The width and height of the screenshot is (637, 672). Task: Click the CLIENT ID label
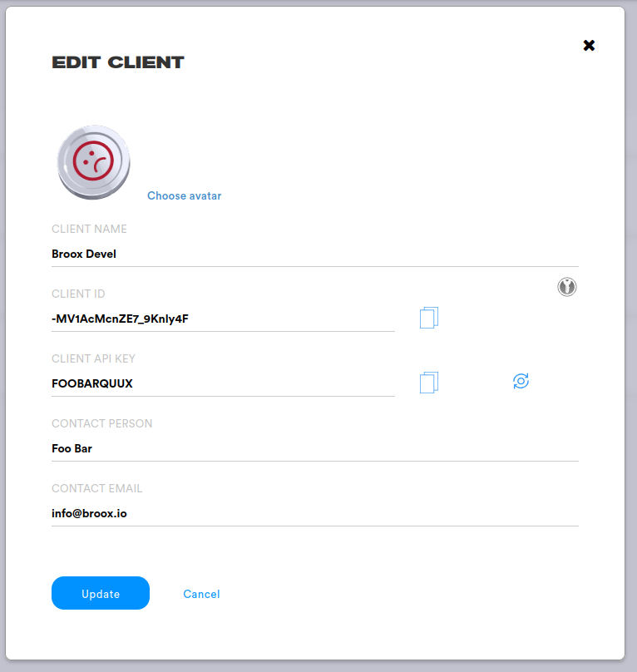point(78,294)
